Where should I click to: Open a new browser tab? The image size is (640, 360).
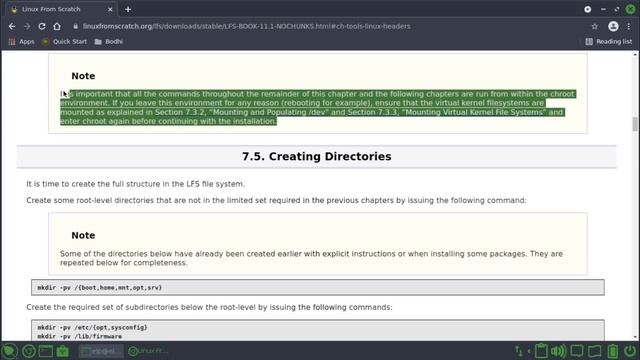click(x=128, y=9)
